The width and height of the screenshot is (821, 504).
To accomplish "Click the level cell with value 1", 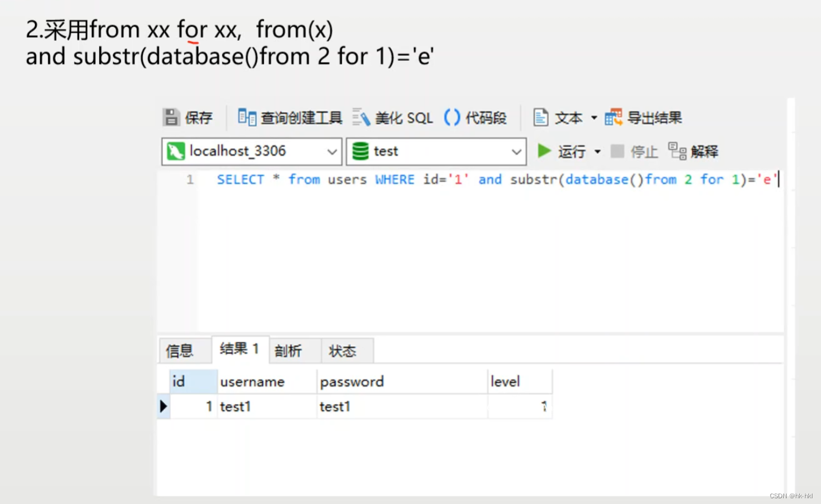I will coord(520,406).
